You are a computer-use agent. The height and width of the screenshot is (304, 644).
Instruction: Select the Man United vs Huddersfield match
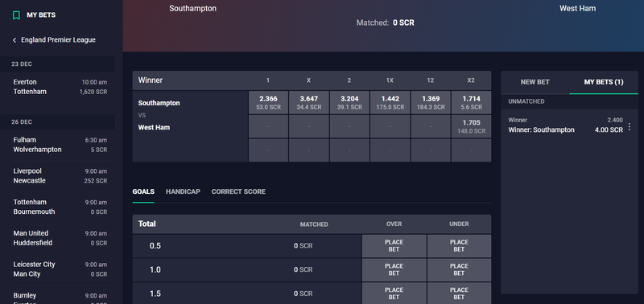click(x=60, y=238)
